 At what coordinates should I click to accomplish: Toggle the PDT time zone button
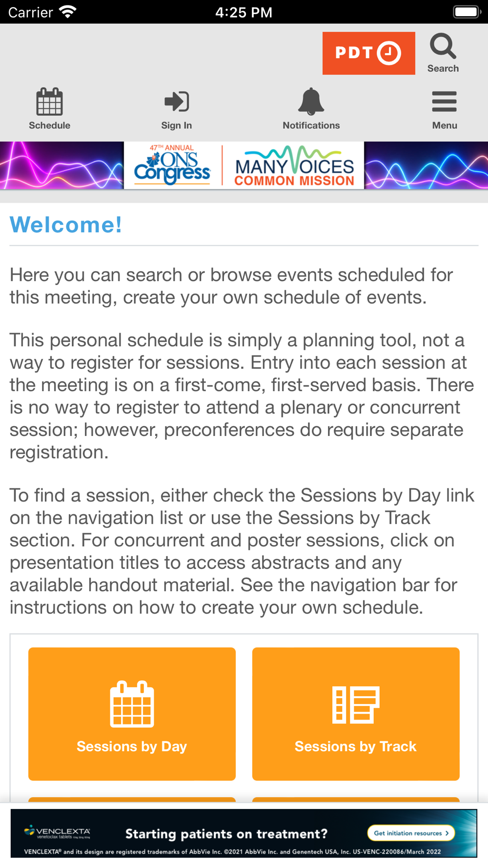pyautogui.click(x=368, y=53)
